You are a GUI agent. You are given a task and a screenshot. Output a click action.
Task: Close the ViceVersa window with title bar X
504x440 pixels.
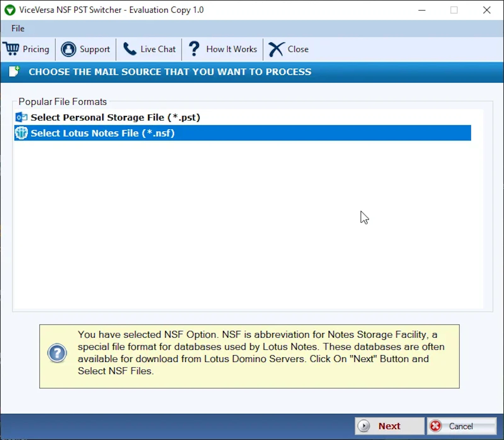487,10
